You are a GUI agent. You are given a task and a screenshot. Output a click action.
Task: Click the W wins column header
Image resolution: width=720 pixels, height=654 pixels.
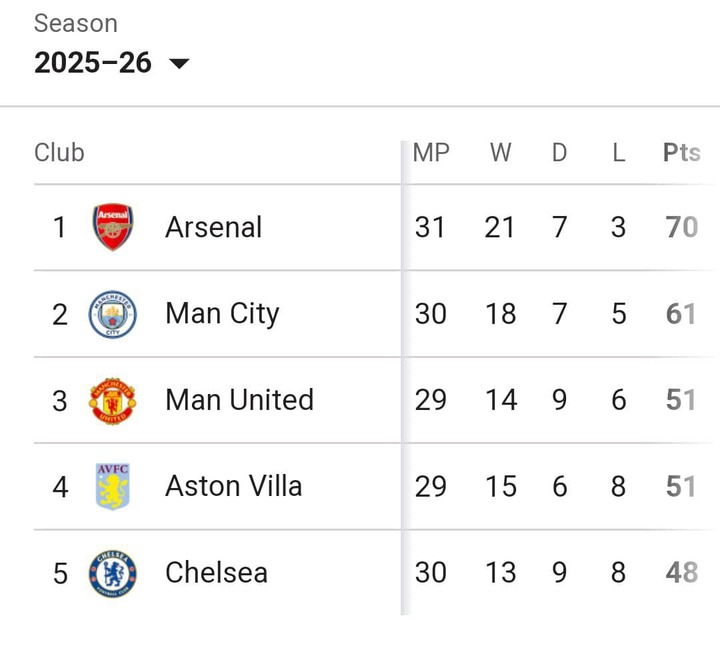pos(500,153)
